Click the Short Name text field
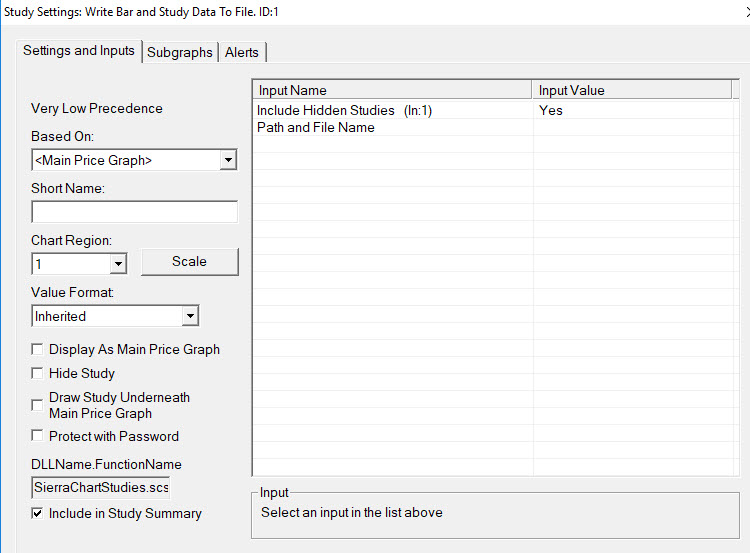Image resolution: width=750 pixels, height=553 pixels. click(134, 212)
